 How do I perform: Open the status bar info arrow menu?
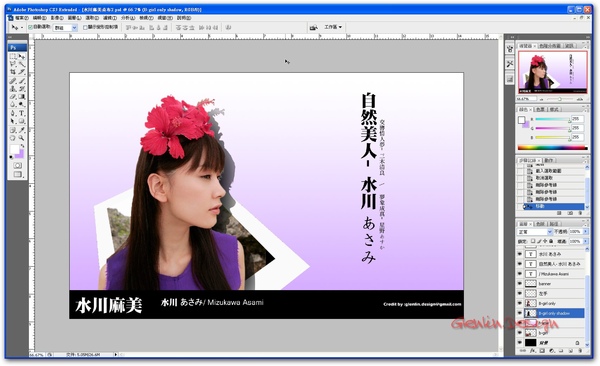tap(116, 355)
